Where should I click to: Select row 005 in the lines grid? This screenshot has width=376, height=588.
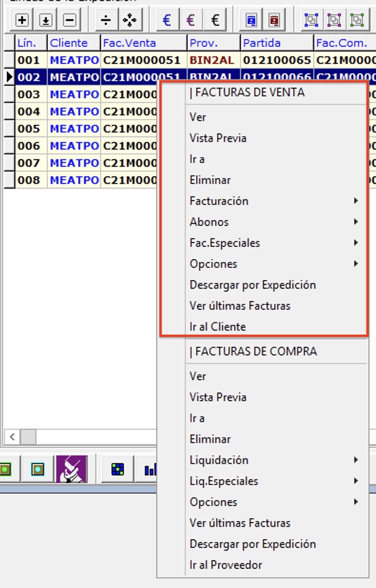[x=29, y=129]
